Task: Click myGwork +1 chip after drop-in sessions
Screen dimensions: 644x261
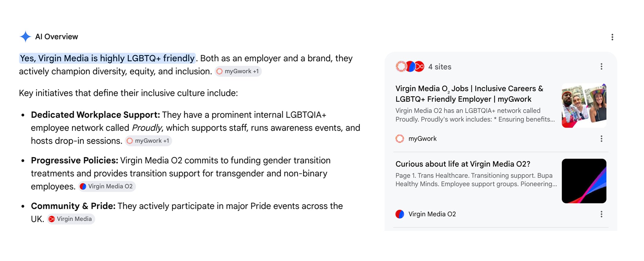Action: [x=148, y=141]
